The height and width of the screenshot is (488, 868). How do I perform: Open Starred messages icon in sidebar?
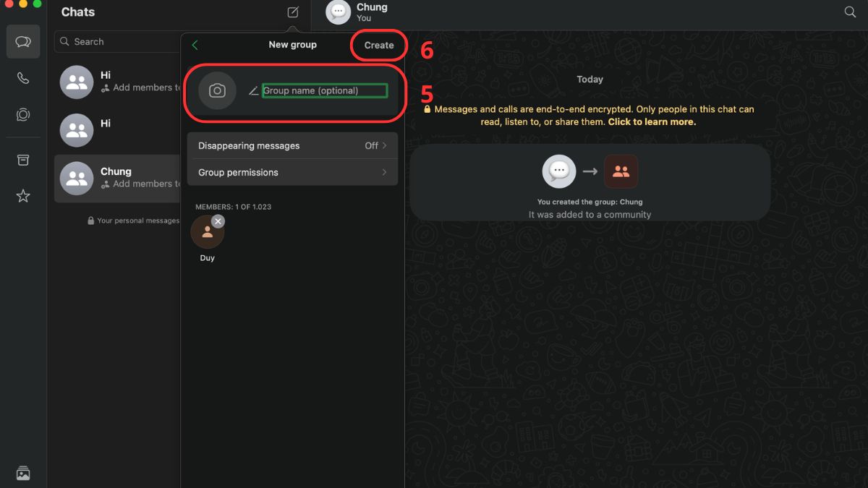pyautogui.click(x=23, y=196)
